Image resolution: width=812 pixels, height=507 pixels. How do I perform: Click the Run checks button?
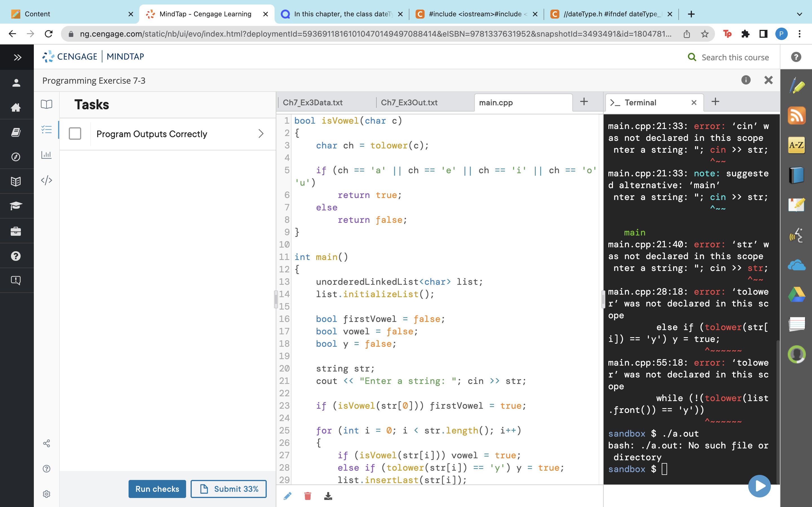[157, 489]
